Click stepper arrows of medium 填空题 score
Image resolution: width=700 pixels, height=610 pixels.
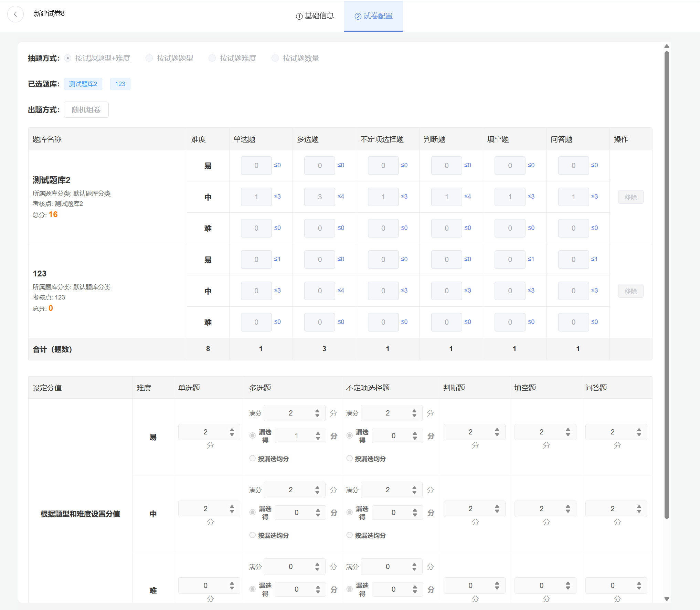568,509
